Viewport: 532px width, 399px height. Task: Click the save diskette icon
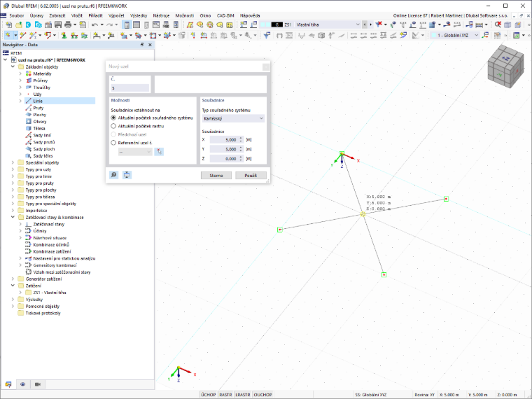coord(58,24)
